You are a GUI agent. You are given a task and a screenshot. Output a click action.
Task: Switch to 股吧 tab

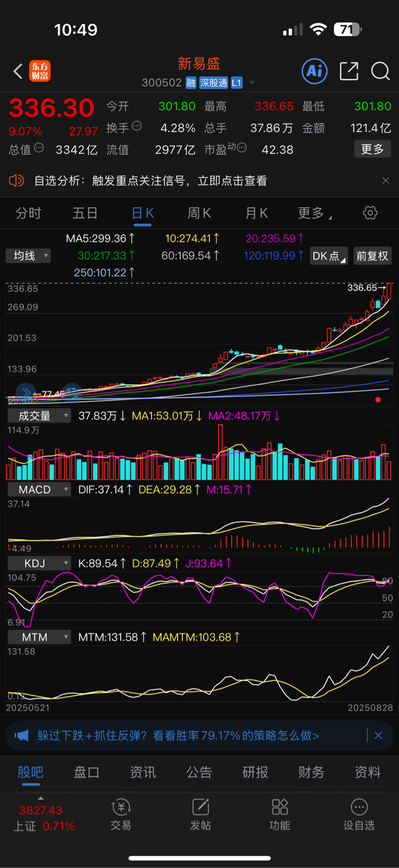[31, 772]
